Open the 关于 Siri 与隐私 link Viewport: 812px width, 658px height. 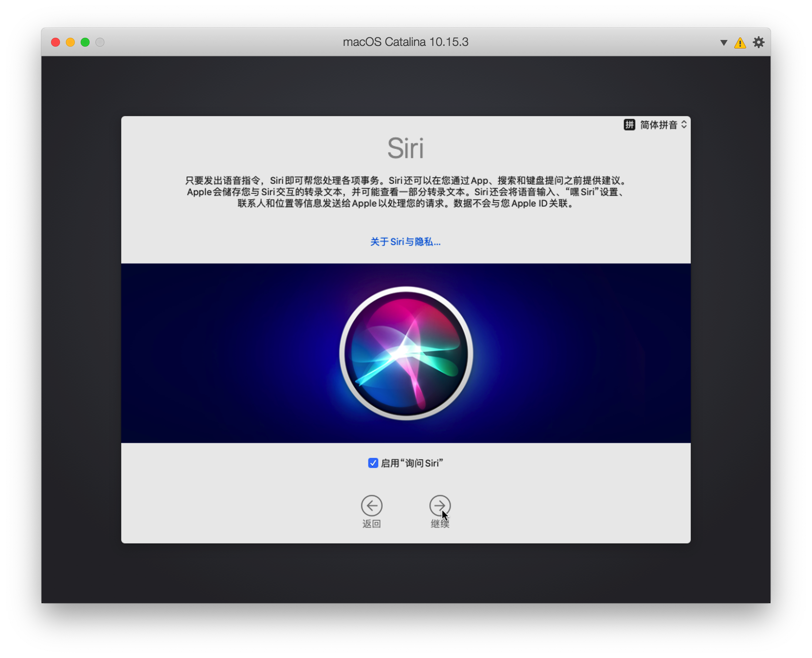(405, 242)
